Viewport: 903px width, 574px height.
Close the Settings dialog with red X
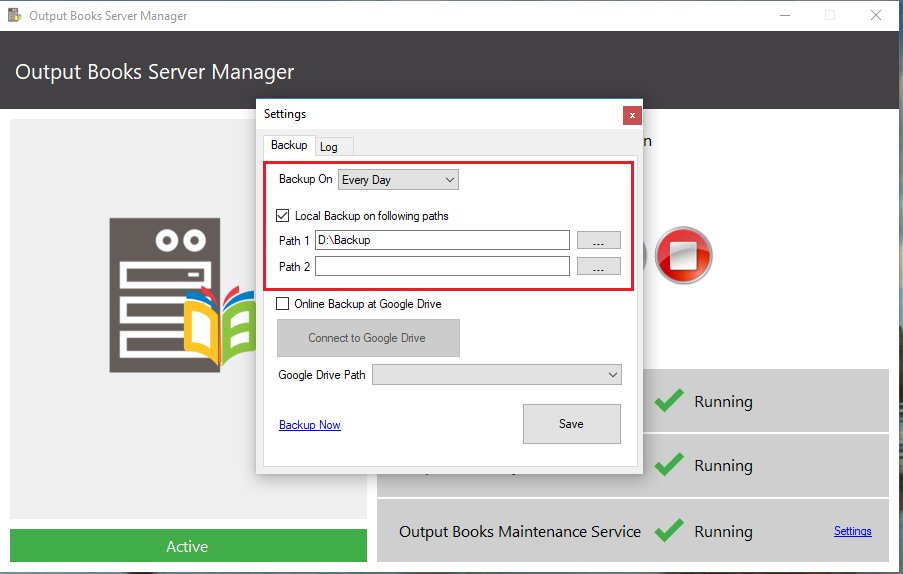(x=632, y=115)
